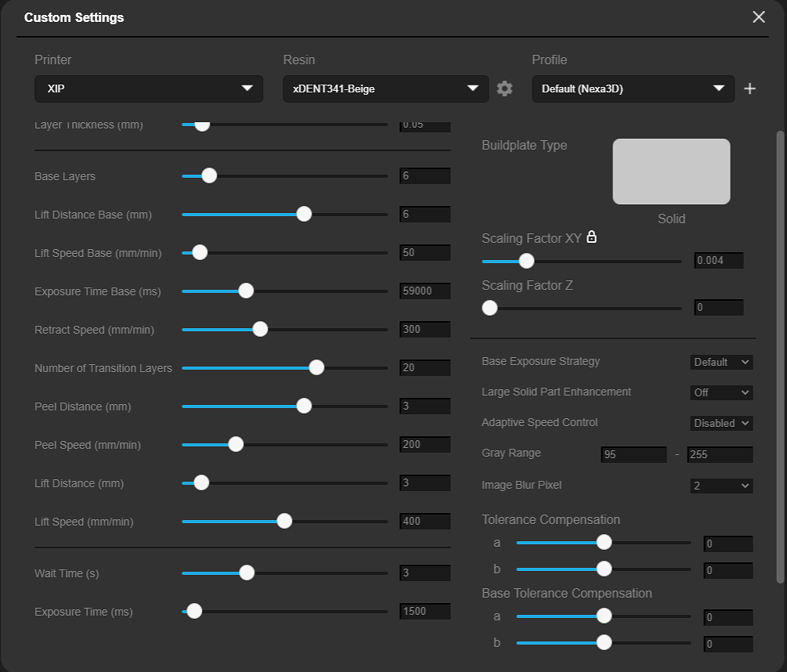Click Tolerance Compensation b slider handle
The width and height of the screenshot is (787, 672).
coord(604,569)
